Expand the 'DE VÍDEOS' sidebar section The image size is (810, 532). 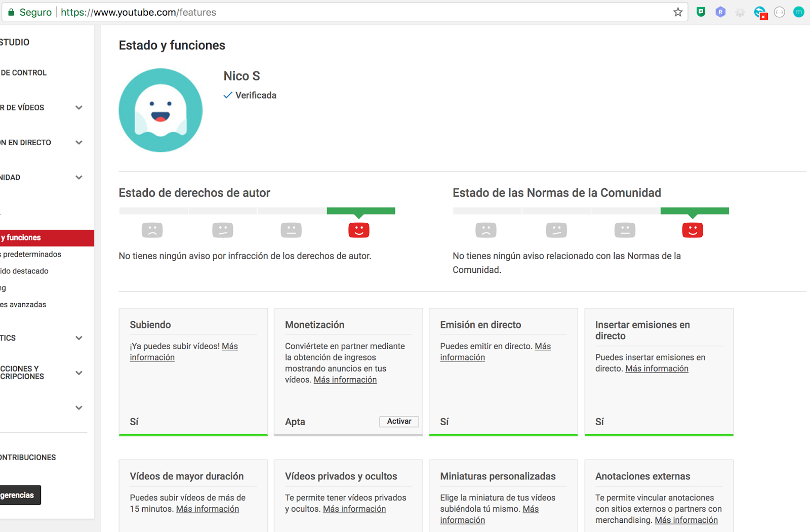click(79, 107)
